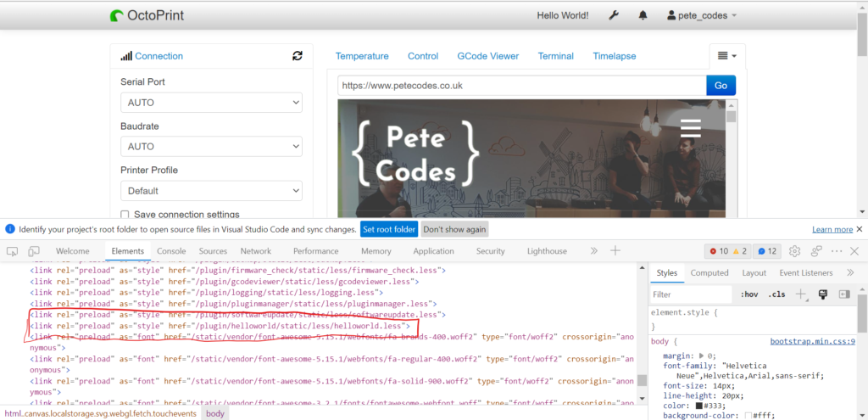Open the Event Listeners tab
This screenshot has height=420, width=868.
coord(806,272)
